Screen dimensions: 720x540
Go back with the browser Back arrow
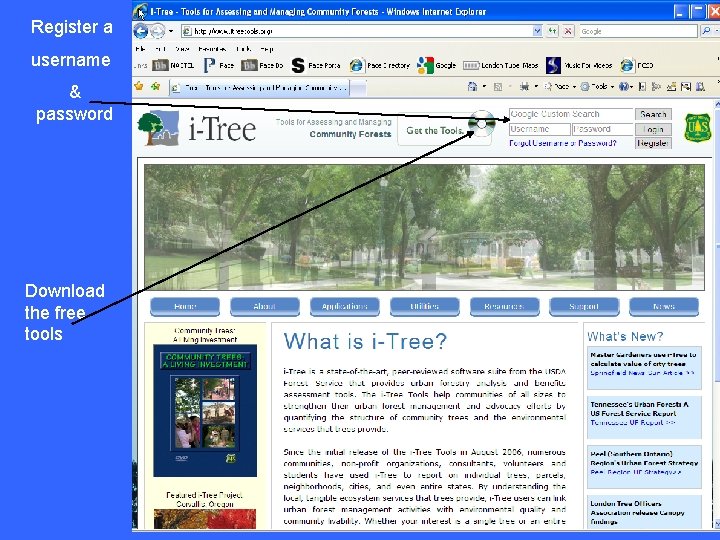[141, 31]
